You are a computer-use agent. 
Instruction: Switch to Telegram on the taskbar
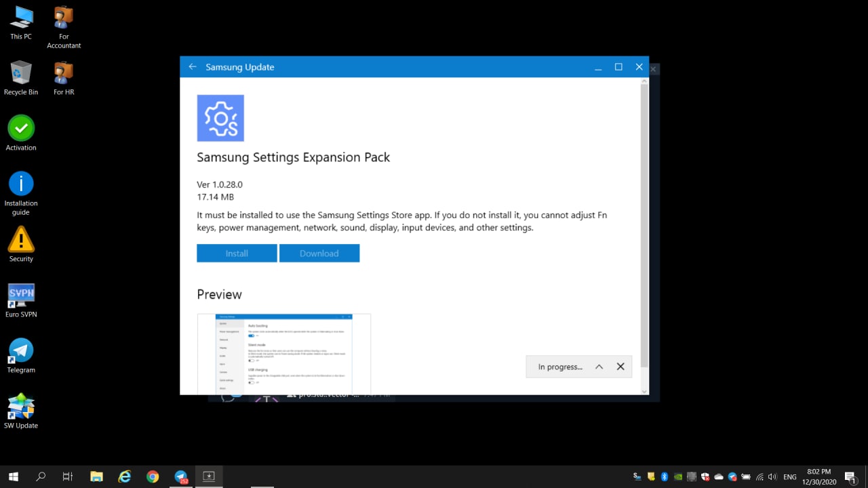[x=181, y=476]
